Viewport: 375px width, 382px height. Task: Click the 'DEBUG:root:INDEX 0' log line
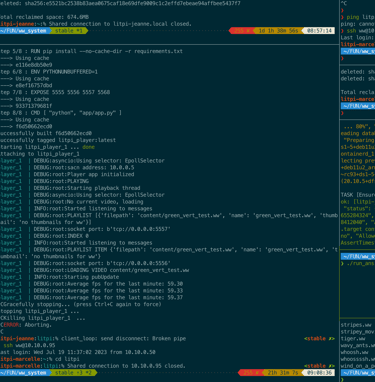tap(44, 236)
